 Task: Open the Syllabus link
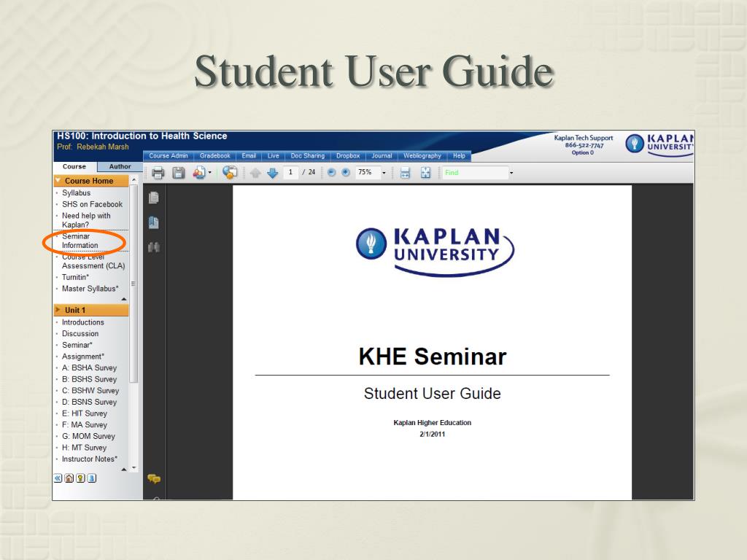[76, 192]
